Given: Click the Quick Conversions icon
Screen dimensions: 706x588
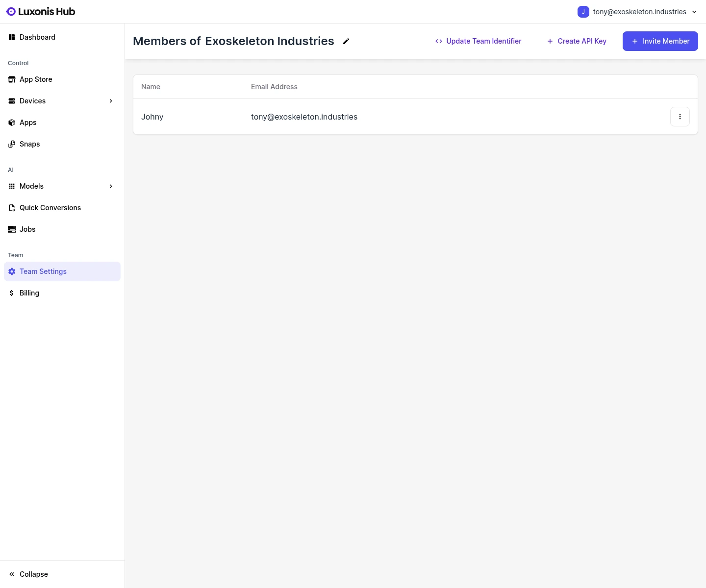Looking at the screenshot, I should 12,208.
